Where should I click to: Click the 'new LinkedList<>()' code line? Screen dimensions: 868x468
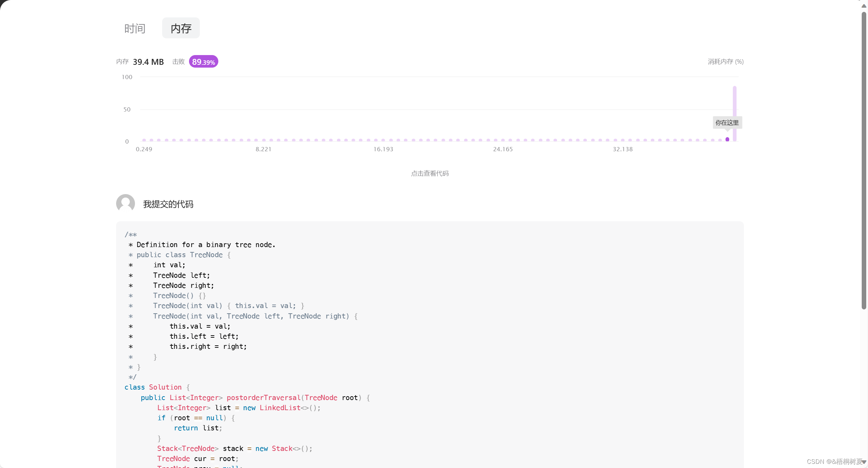[x=239, y=408]
